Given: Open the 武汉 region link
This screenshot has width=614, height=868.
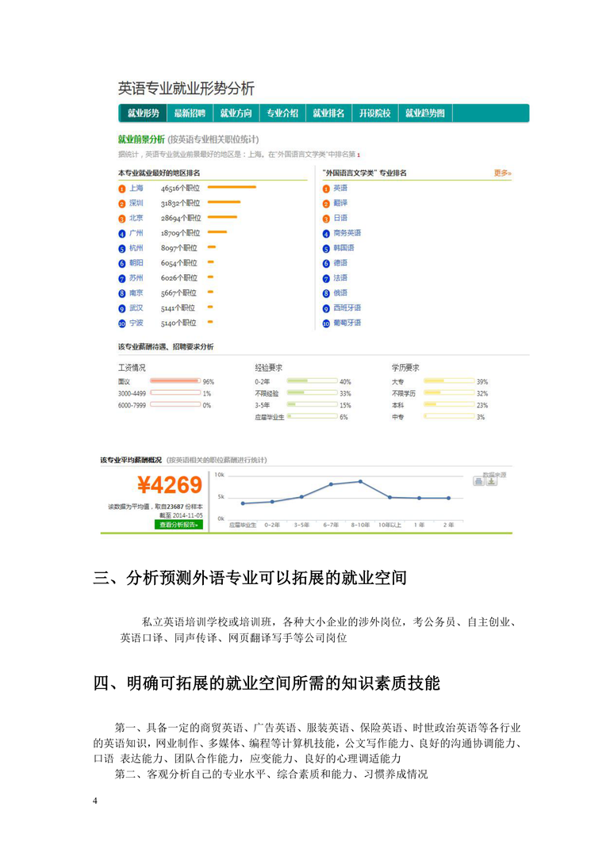Looking at the screenshot, I should (136, 308).
